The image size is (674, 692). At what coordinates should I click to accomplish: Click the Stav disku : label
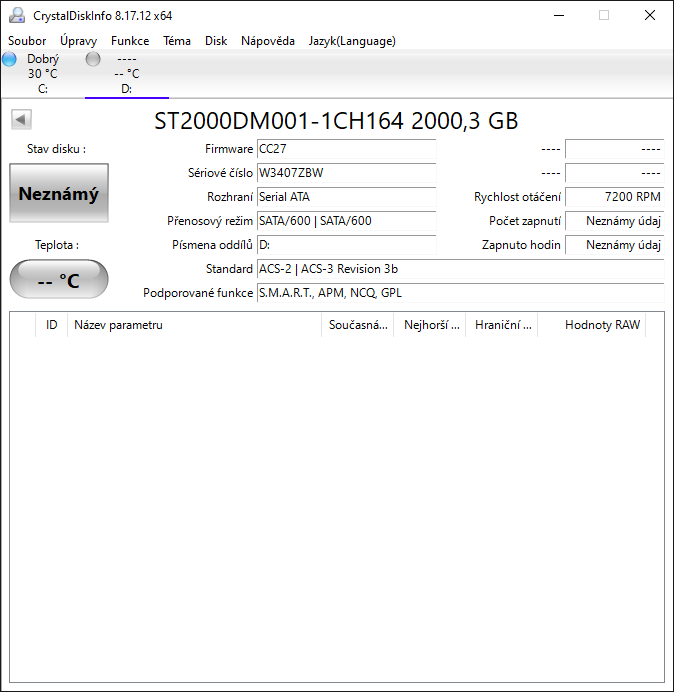pos(56,149)
